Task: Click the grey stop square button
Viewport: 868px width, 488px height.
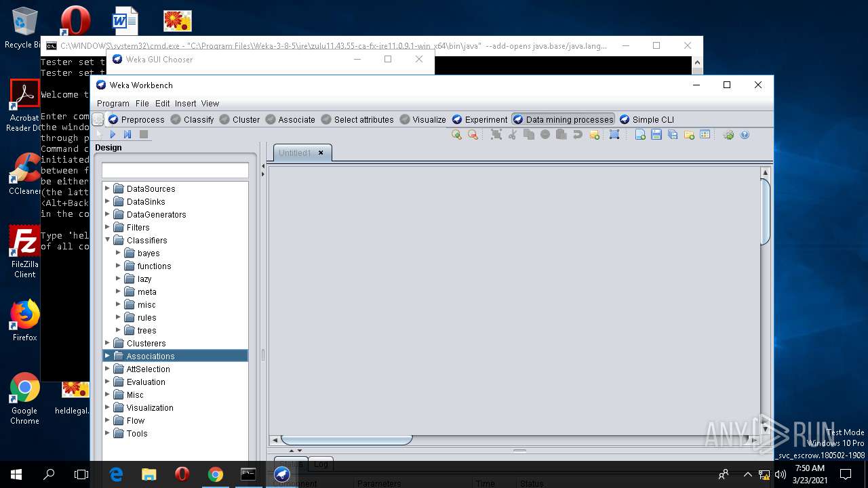Action: click(143, 134)
